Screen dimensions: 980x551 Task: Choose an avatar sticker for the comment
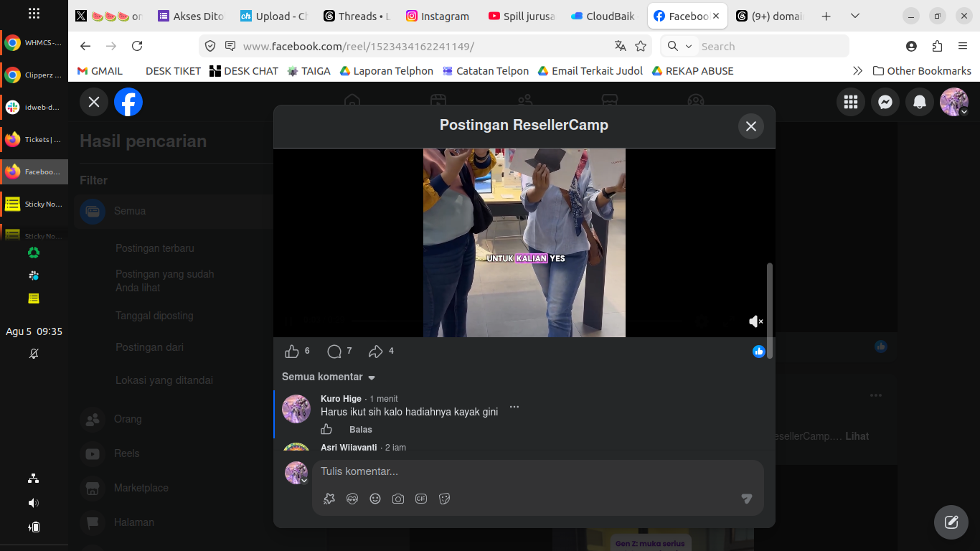(352, 499)
